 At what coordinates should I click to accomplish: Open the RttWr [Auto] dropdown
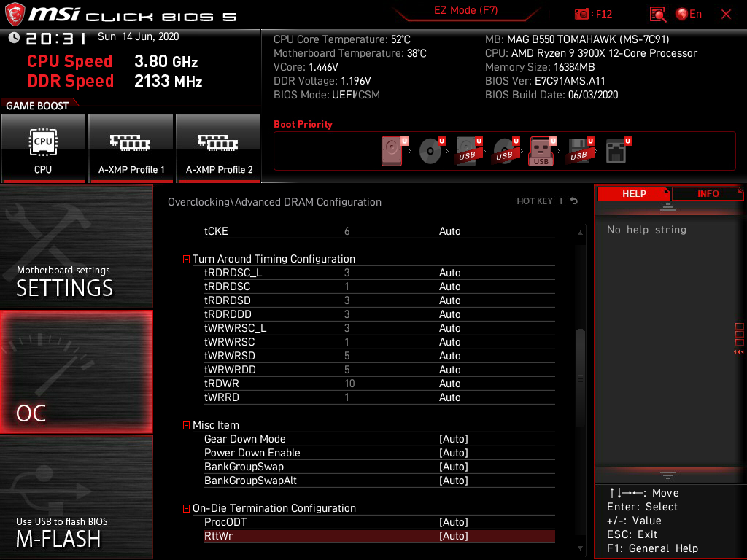pyautogui.click(x=454, y=536)
